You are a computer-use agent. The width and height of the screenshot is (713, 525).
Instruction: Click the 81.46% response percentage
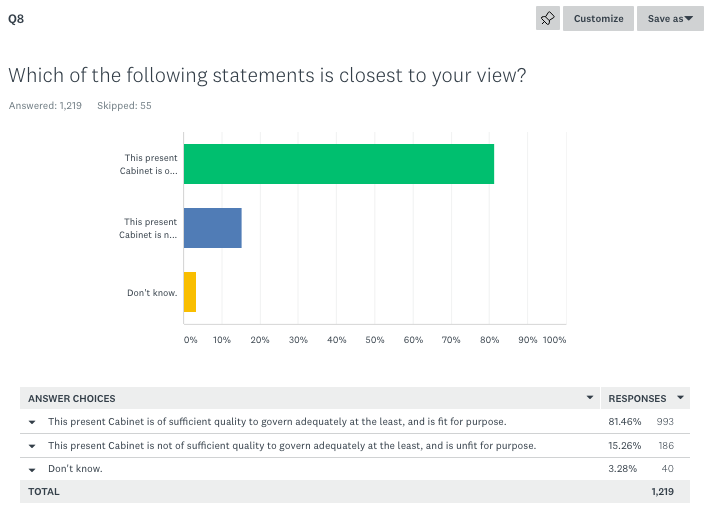pos(625,422)
